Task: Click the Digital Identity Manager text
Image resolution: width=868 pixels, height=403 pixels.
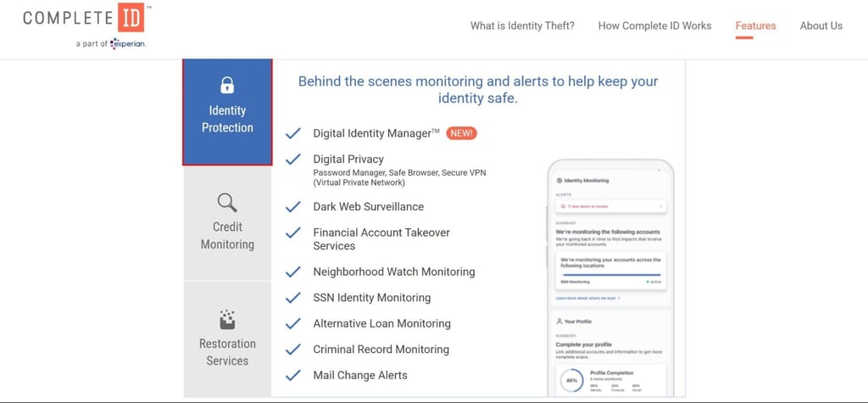Action: (x=376, y=133)
